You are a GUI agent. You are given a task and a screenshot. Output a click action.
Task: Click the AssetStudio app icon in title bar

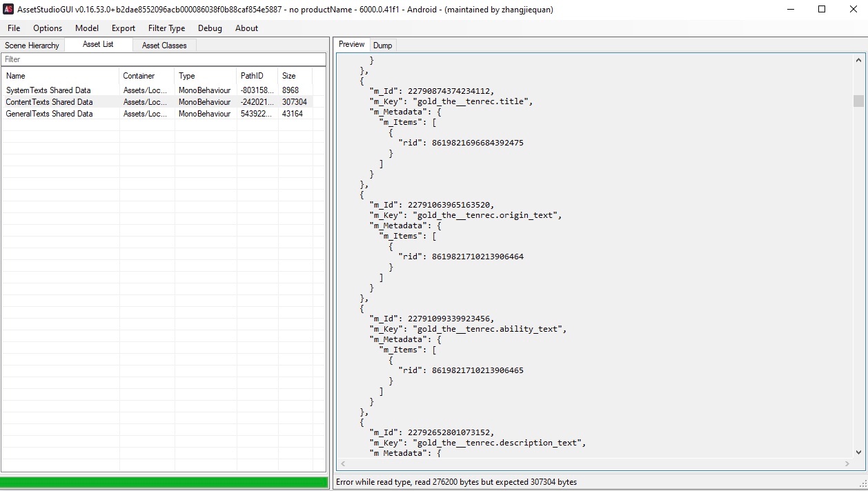coord(9,10)
